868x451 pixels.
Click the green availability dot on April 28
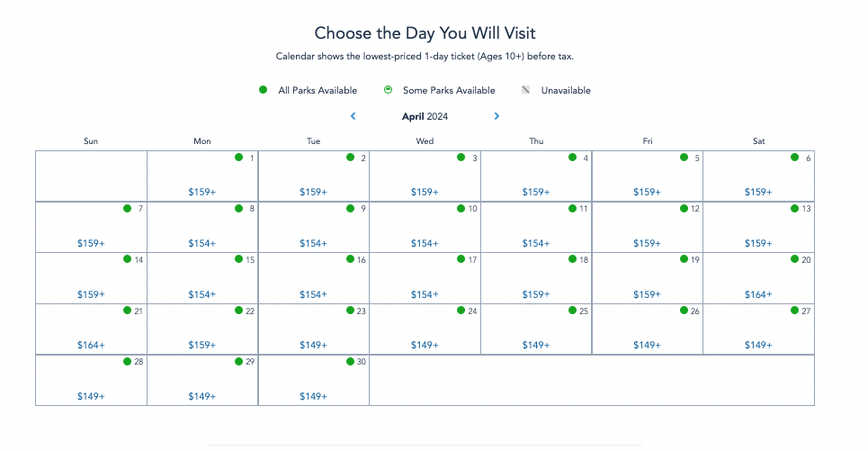pyautogui.click(x=128, y=362)
